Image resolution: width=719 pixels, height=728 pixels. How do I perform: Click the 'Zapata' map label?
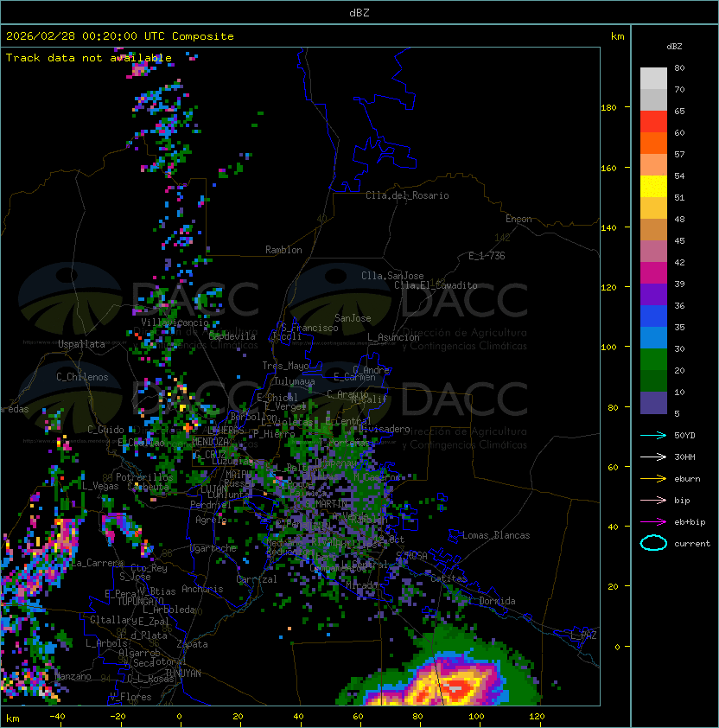click(x=192, y=644)
